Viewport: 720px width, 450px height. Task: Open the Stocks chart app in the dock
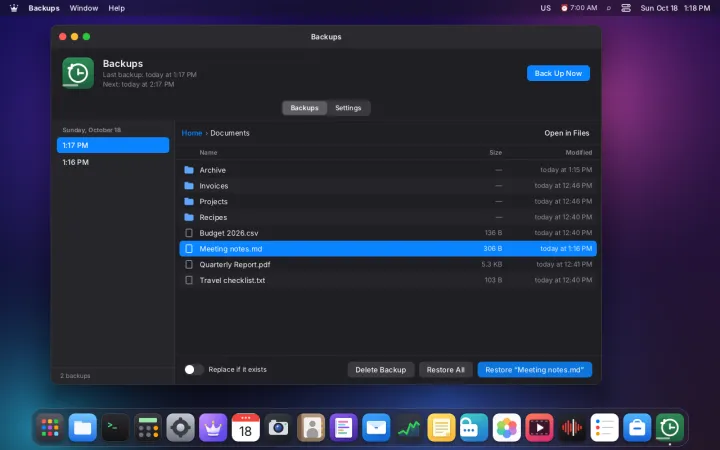[x=409, y=428]
